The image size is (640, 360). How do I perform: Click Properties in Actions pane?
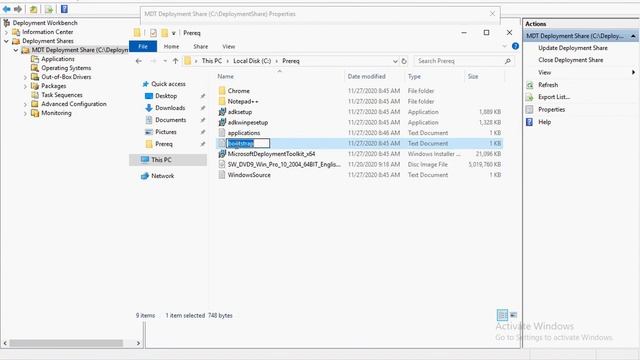click(x=551, y=109)
